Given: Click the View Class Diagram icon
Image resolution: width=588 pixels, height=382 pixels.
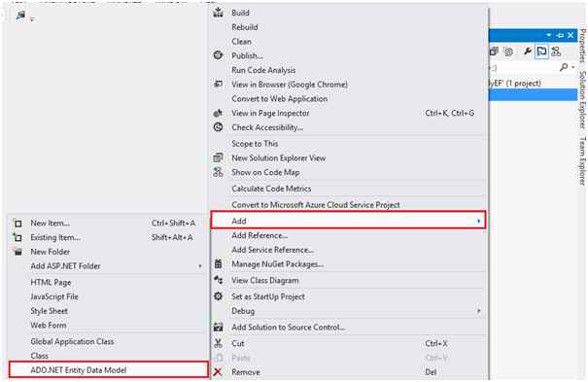Looking at the screenshot, I should [x=218, y=280].
